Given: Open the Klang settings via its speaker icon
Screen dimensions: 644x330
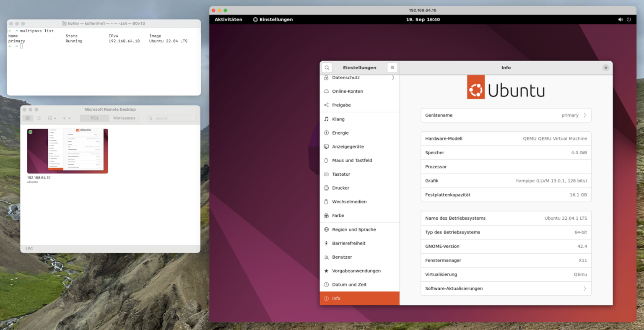Looking at the screenshot, I should point(326,119).
